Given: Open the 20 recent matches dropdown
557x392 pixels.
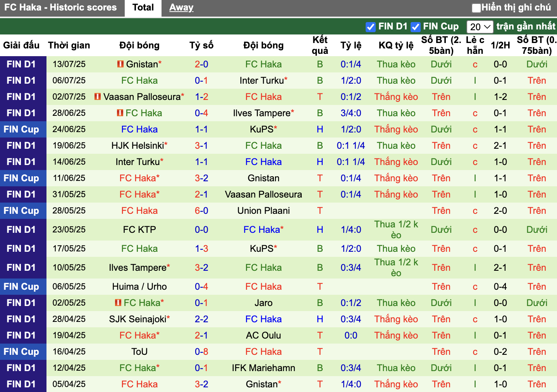Looking at the screenshot, I should [x=480, y=27].
